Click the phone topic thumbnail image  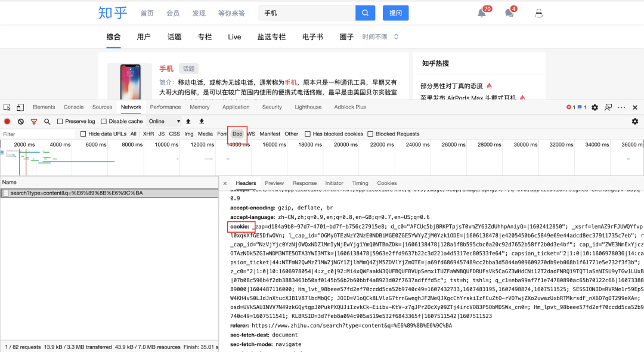coord(130,81)
